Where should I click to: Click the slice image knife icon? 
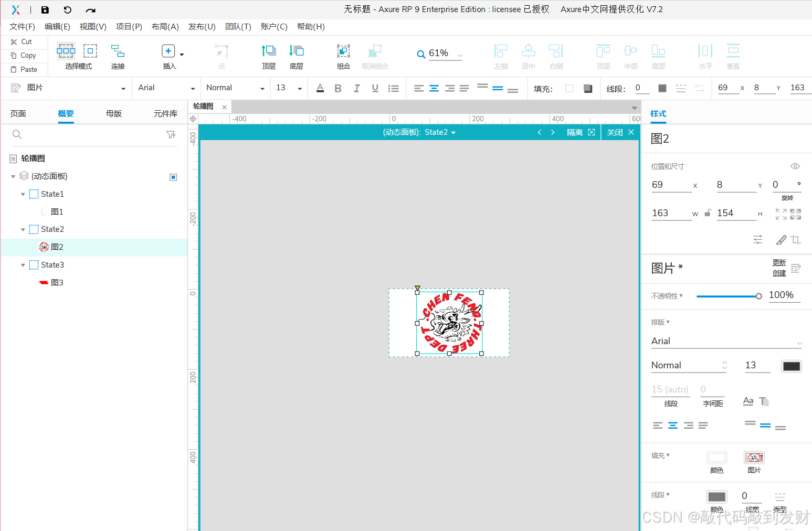(x=781, y=240)
